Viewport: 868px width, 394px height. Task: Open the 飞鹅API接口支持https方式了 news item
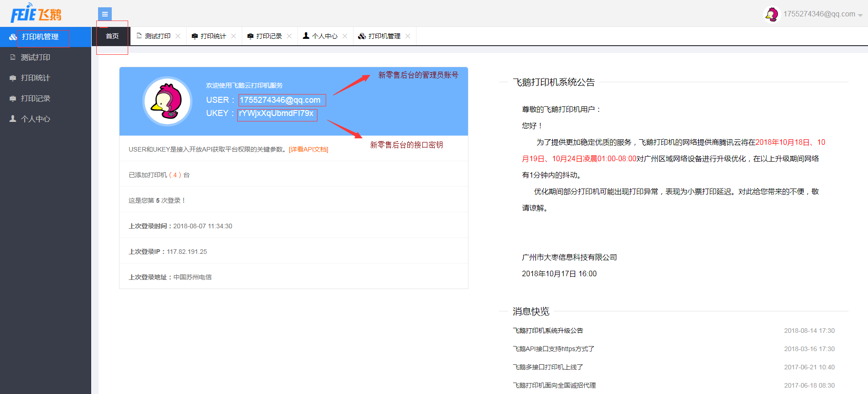tap(553, 349)
